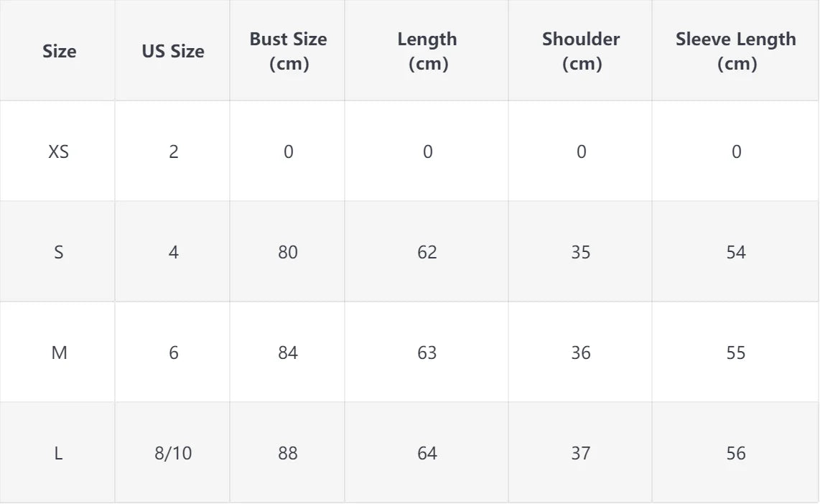Click the shoulder value 37
Viewport: 820px width, 504px height.
(581, 453)
